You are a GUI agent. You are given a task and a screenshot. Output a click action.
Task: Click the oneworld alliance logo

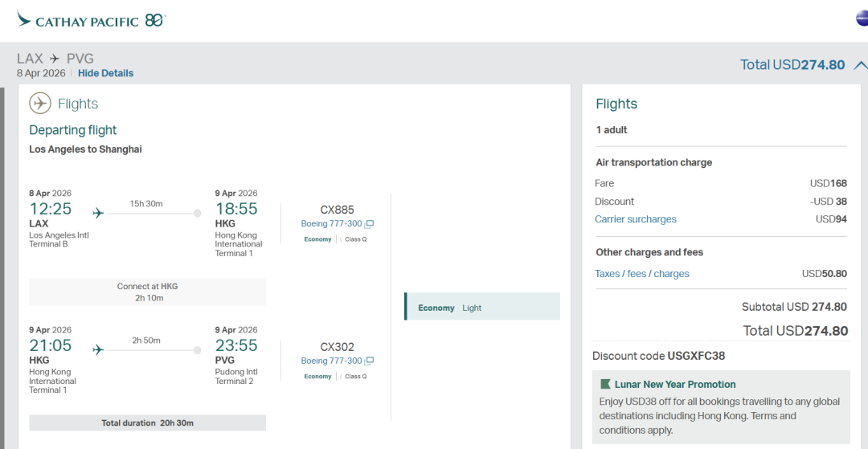pos(862,18)
